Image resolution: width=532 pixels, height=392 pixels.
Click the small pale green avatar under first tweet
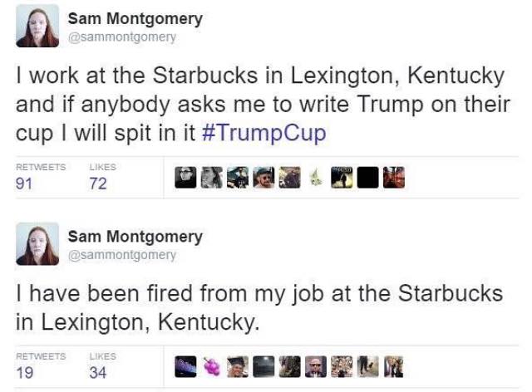316,178
